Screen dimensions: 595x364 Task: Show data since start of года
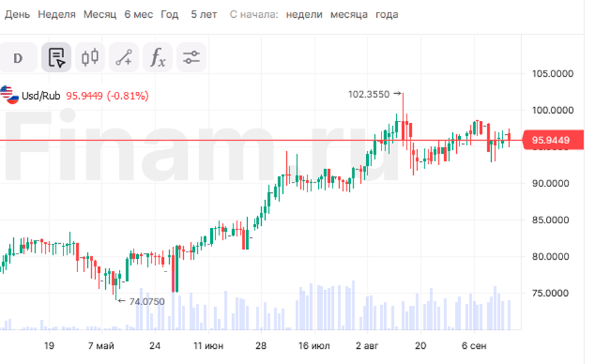point(387,15)
